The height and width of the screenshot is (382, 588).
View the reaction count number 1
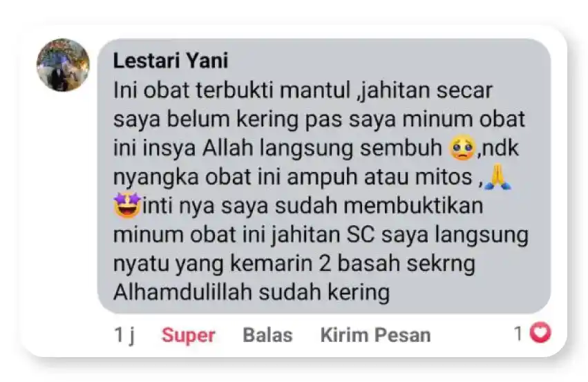tap(518, 333)
